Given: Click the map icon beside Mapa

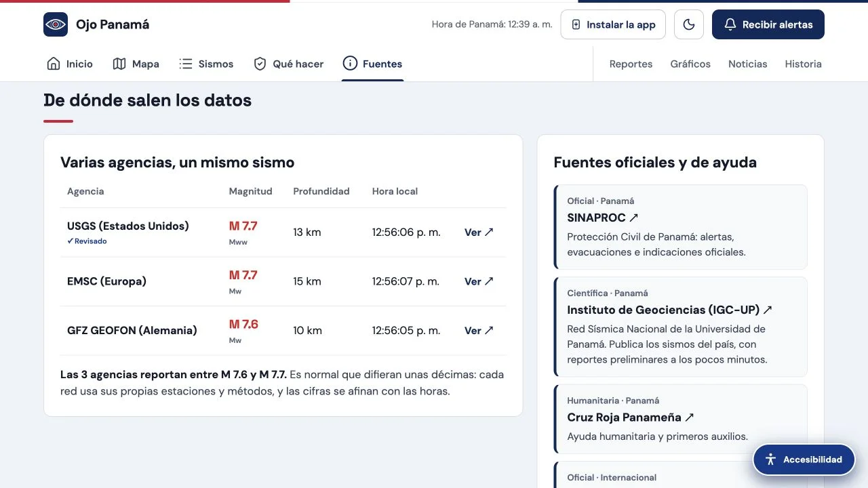Looking at the screenshot, I should tap(119, 64).
